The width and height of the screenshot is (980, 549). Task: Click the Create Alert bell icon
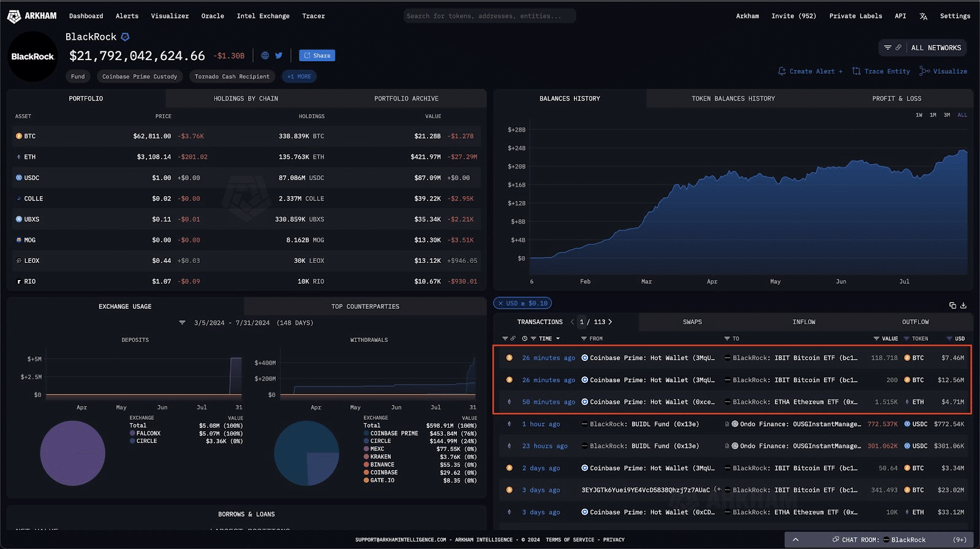tap(782, 71)
